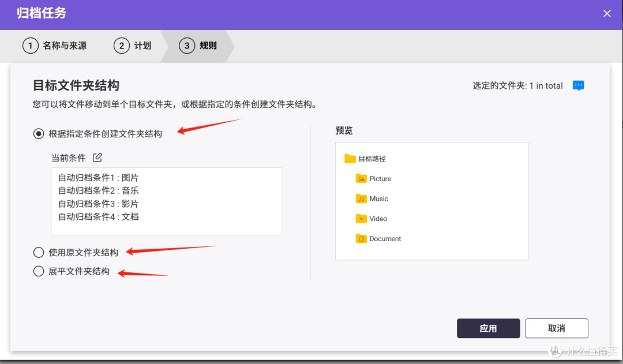Click the Picture folder icon
The height and width of the screenshot is (364, 623).
pyautogui.click(x=361, y=178)
